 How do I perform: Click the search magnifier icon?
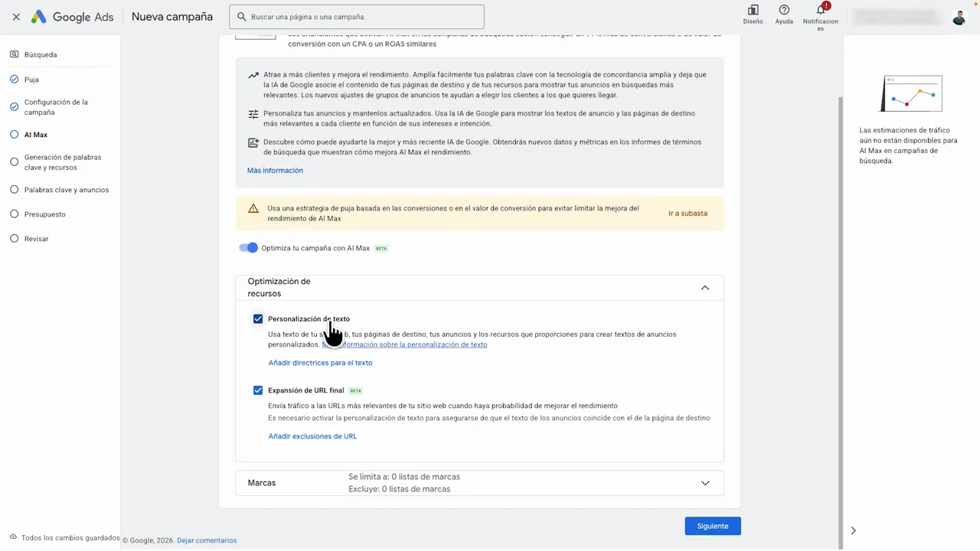click(x=242, y=17)
